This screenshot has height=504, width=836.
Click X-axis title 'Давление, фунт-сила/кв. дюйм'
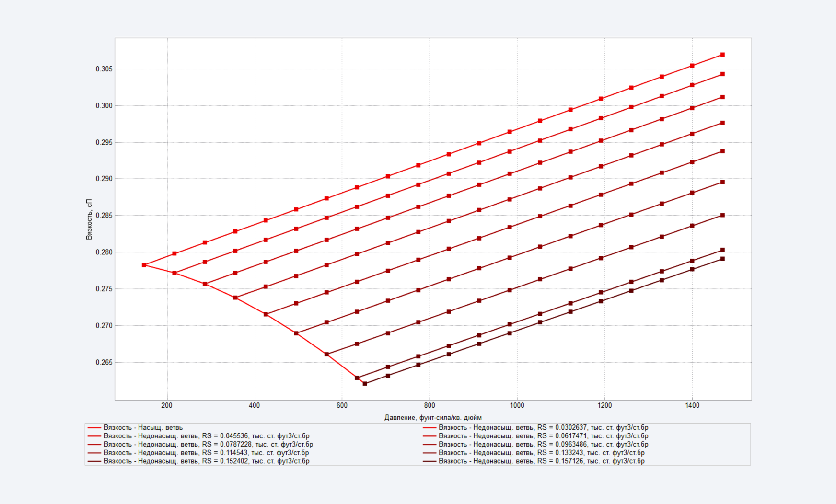click(x=433, y=418)
